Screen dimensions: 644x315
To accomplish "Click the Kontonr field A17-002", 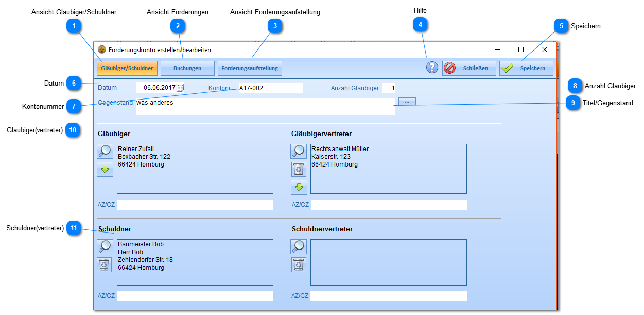I will [271, 88].
